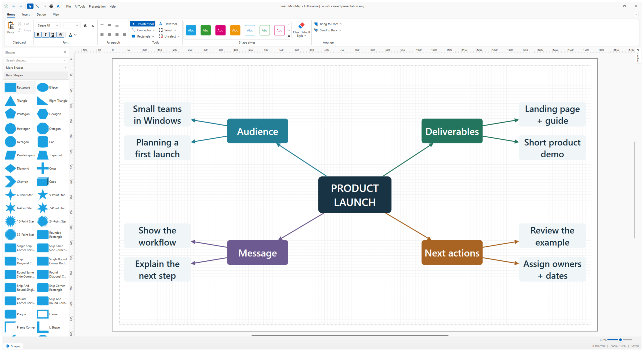Viewport: 644px width, 352px height.
Task: Expand the Send to Back dropdown
Action: point(340,30)
